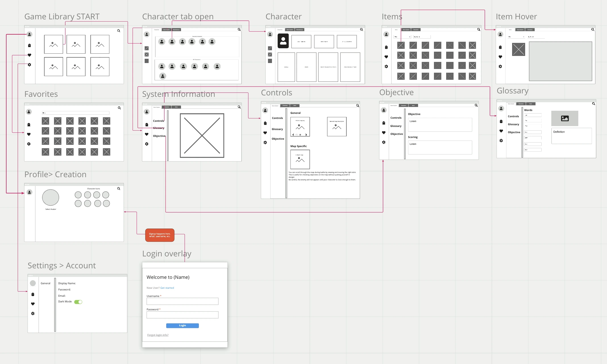Click the heart icon in Objective frame sidebar
Screen dimensions: 607x364
click(384, 133)
